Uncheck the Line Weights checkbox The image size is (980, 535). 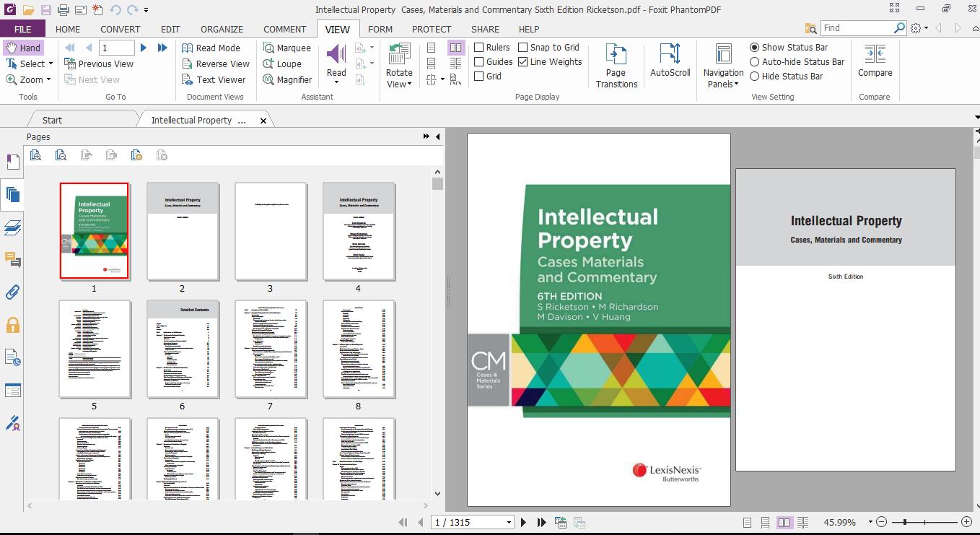pyautogui.click(x=522, y=62)
